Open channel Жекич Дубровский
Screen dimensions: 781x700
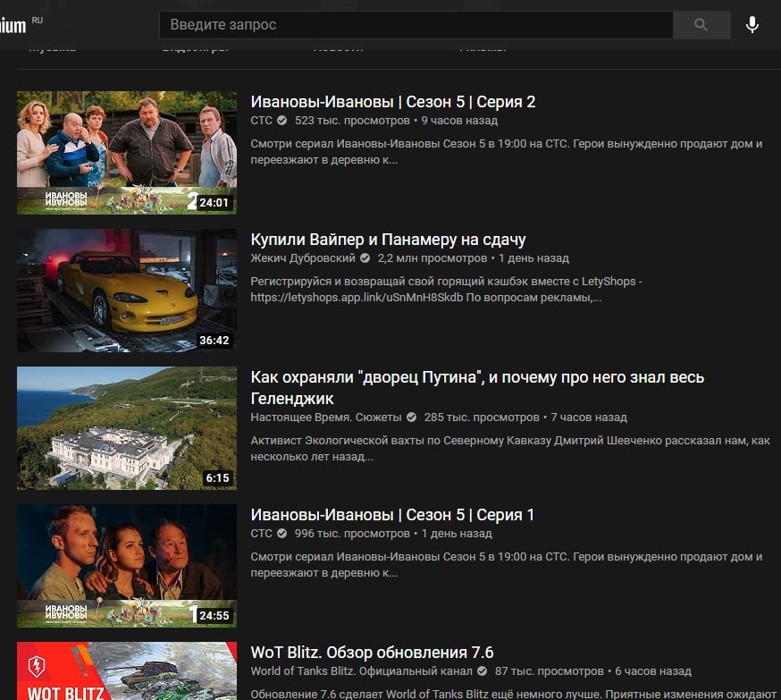pos(303,258)
